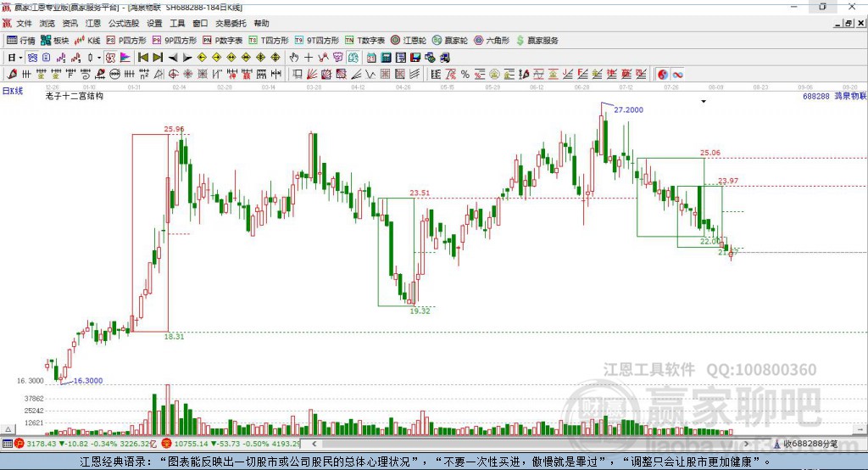
Task: Open the 行情 quotes view
Action: (x=20, y=41)
